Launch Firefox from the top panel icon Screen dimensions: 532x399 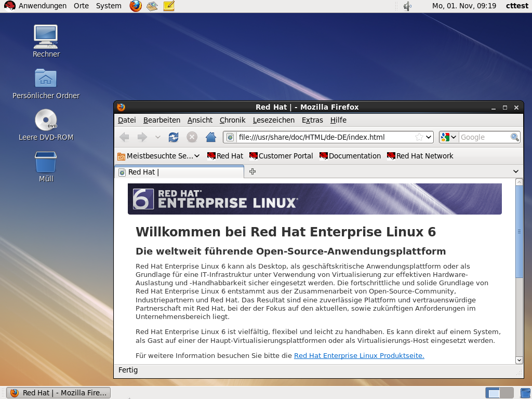[x=136, y=6]
